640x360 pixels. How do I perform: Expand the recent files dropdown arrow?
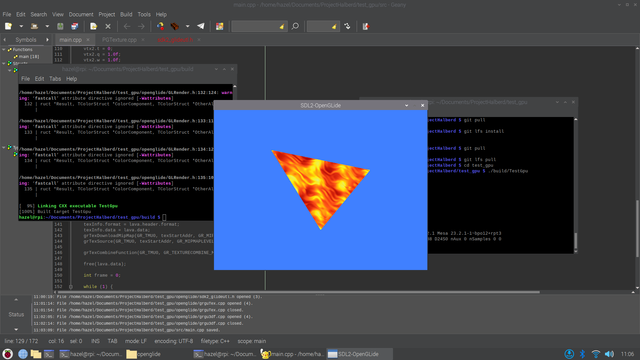click(x=47, y=26)
